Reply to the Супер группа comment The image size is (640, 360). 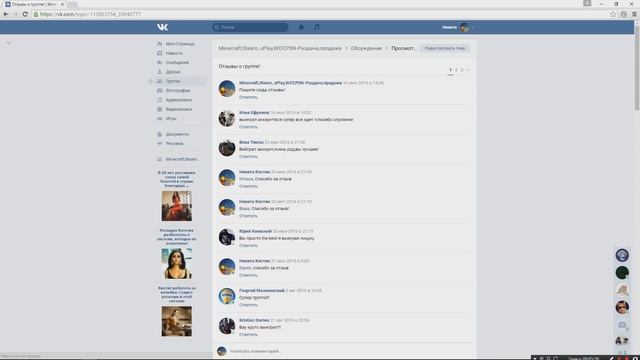(248, 305)
